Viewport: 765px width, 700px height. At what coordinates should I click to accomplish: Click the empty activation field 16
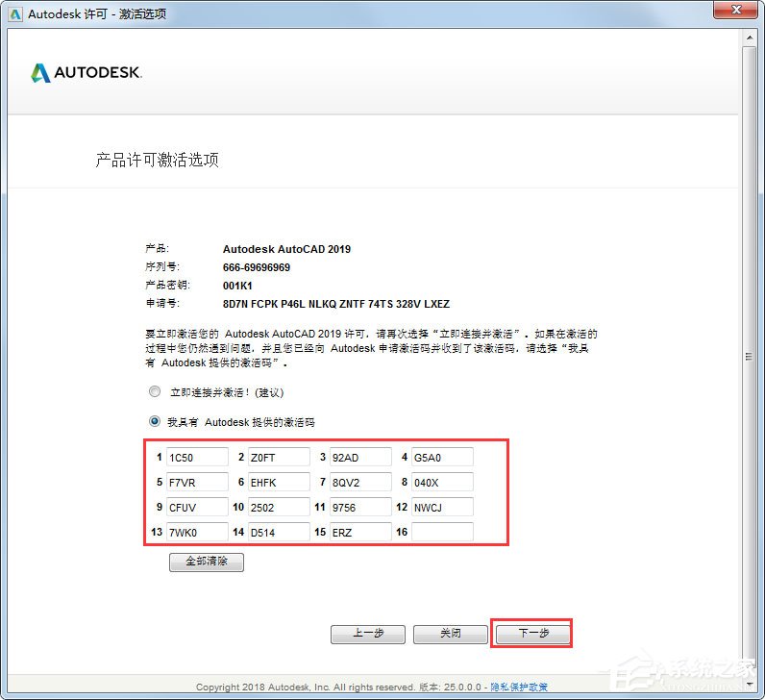pos(442,532)
